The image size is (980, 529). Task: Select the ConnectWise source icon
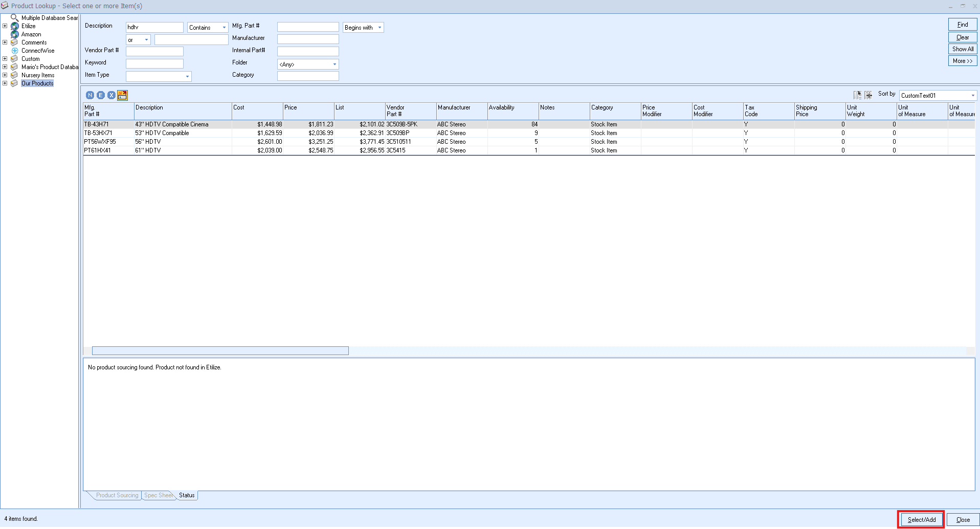(15, 51)
